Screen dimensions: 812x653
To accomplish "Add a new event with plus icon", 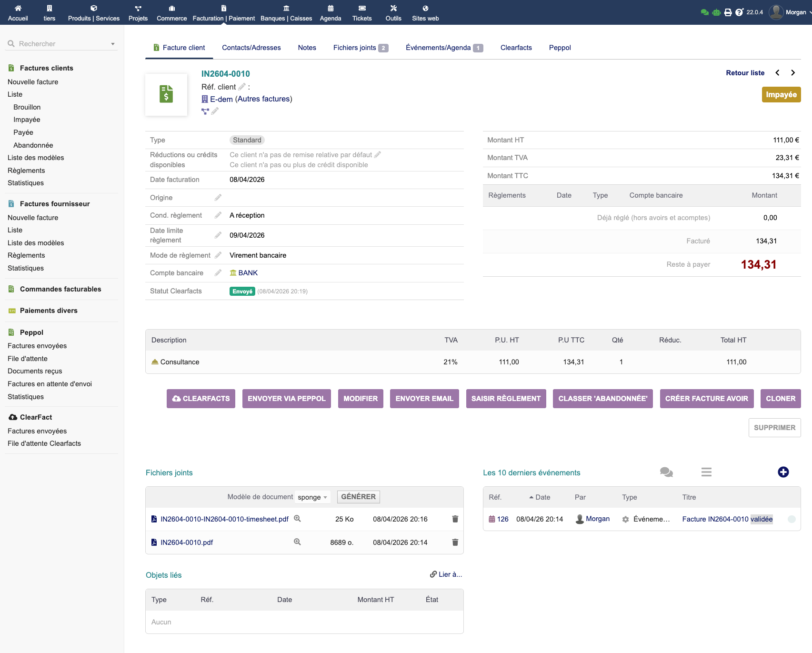I will (x=783, y=472).
